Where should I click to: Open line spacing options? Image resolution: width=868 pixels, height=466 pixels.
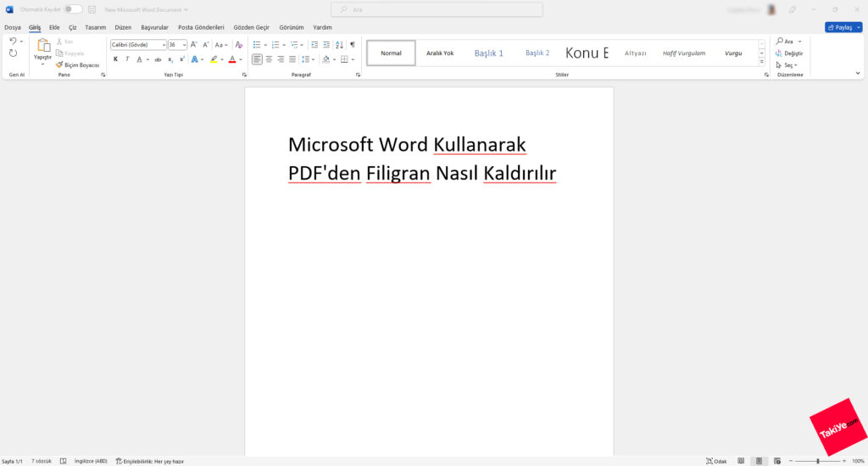point(308,59)
